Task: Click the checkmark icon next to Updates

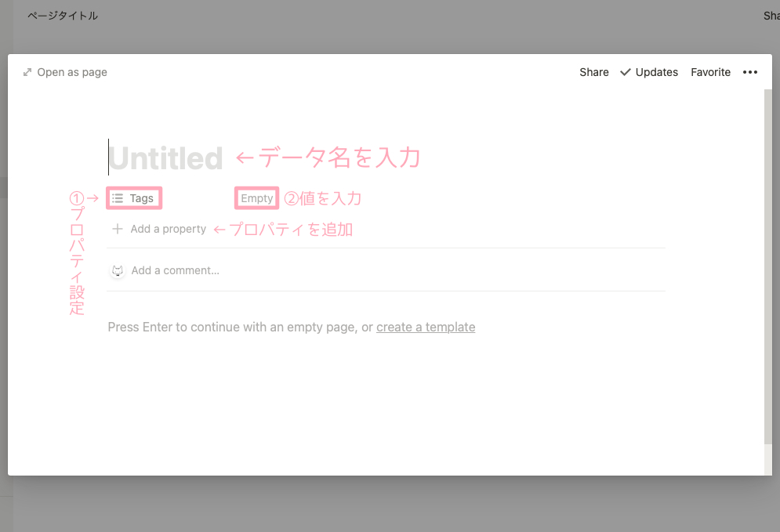Action: tap(626, 72)
